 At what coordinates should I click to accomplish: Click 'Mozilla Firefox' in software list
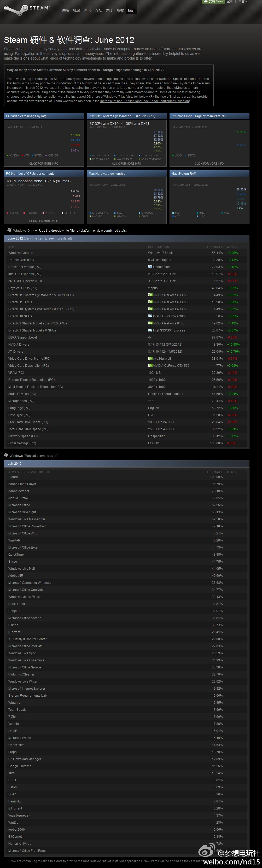coord(18,498)
